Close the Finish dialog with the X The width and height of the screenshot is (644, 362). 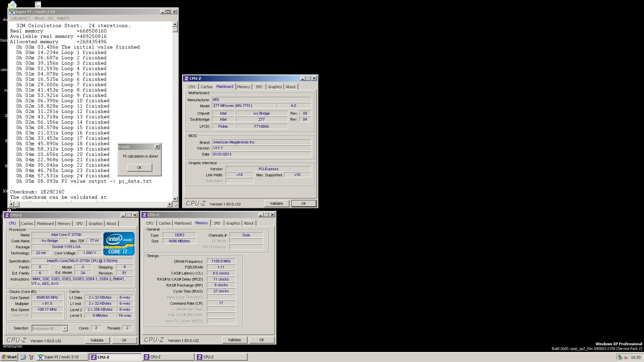pyautogui.click(x=157, y=147)
